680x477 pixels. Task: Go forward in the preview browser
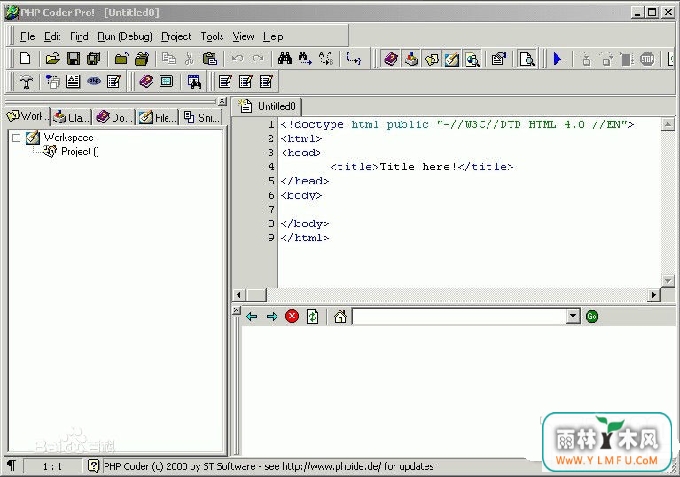pyautogui.click(x=272, y=317)
